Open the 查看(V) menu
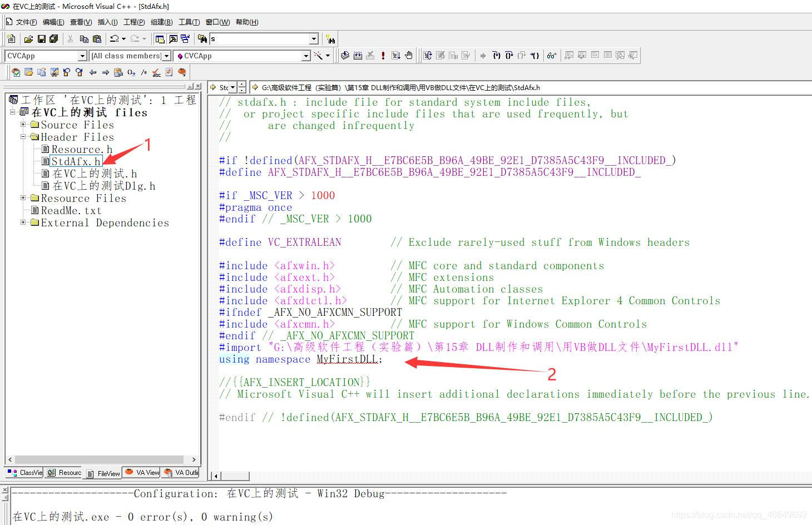Screen dimensions: 812x525 pos(81,22)
